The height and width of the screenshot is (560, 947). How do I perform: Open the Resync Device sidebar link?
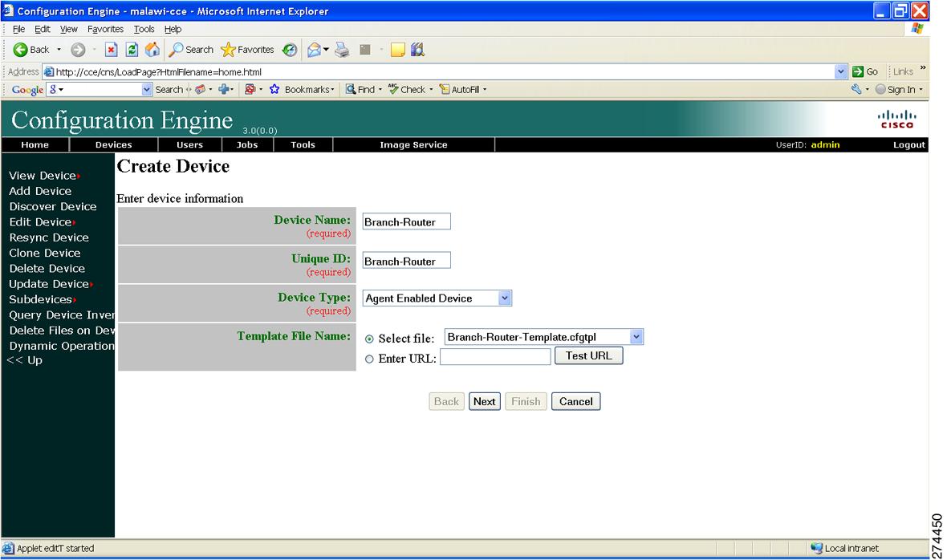click(49, 237)
